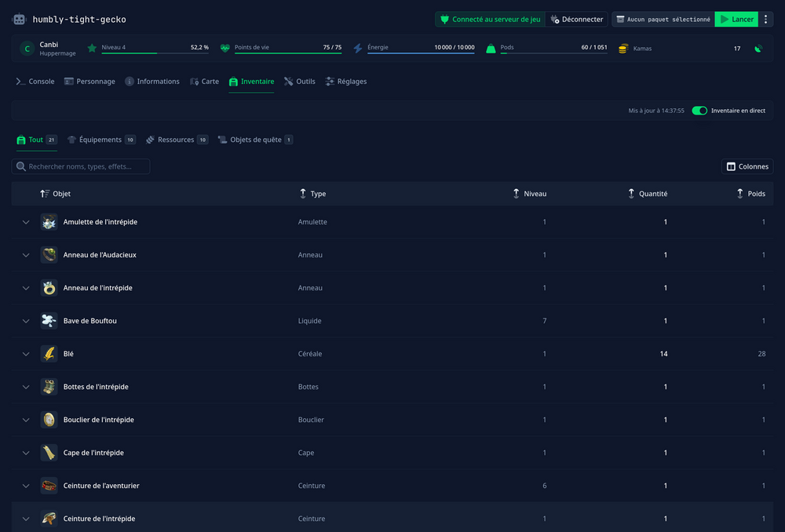The height and width of the screenshot is (532, 785).
Task: Click the Ceinture de l'aventurier belt icon
Action: click(49, 486)
